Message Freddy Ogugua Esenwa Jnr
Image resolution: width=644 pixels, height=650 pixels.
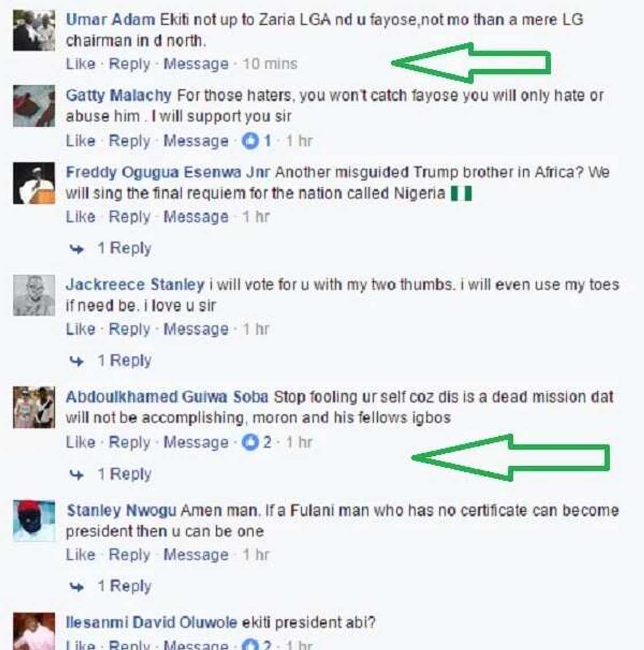click(195, 217)
